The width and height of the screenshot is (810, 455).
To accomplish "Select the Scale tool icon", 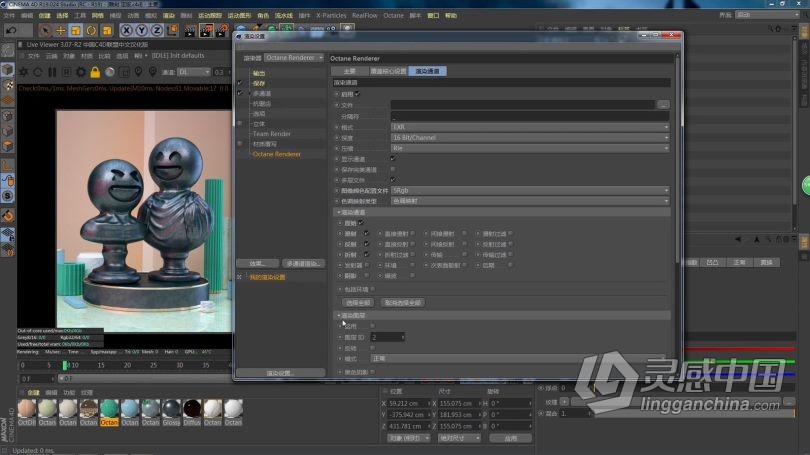I will [76, 30].
